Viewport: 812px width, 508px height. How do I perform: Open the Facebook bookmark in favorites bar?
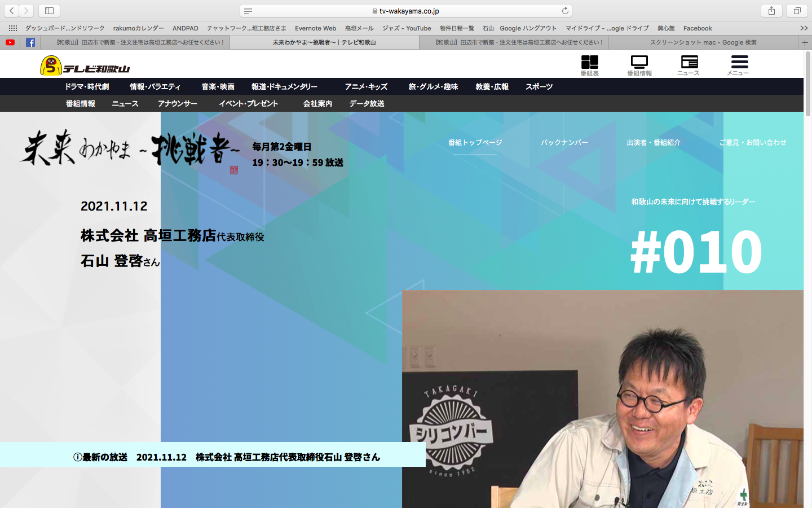point(698,28)
